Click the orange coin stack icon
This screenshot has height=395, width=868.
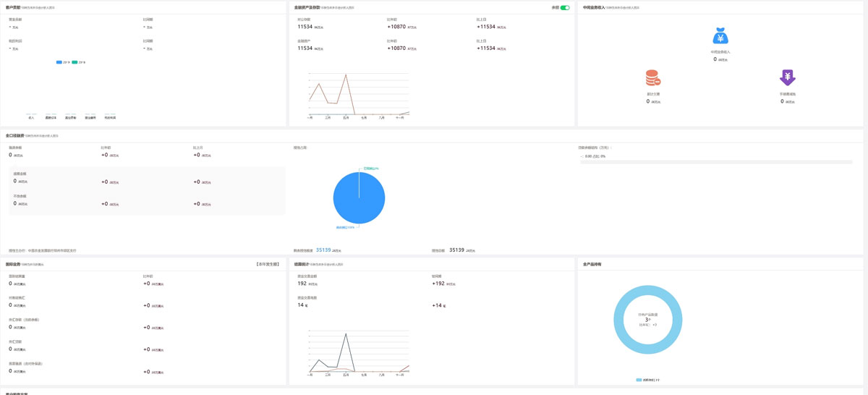pyautogui.click(x=652, y=78)
